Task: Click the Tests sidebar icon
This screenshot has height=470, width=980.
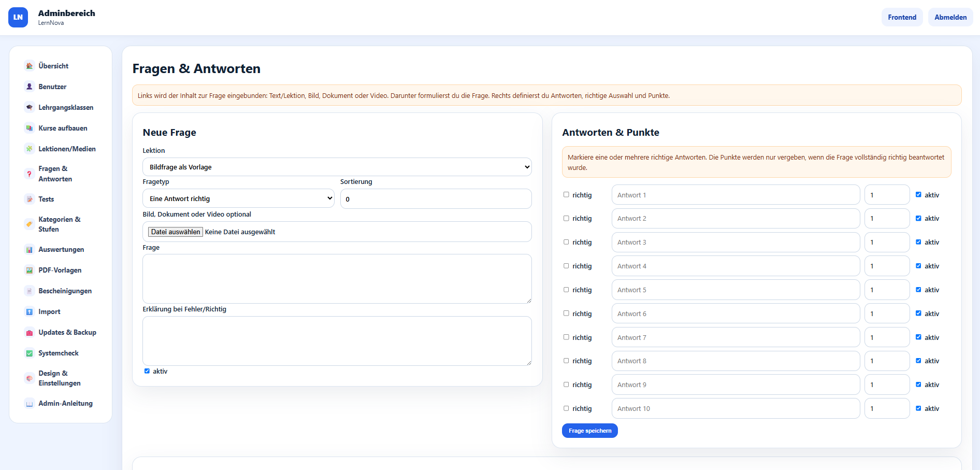Action: (30, 199)
